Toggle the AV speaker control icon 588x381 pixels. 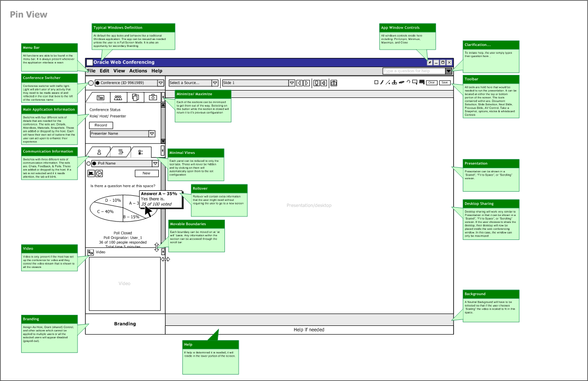(324, 83)
